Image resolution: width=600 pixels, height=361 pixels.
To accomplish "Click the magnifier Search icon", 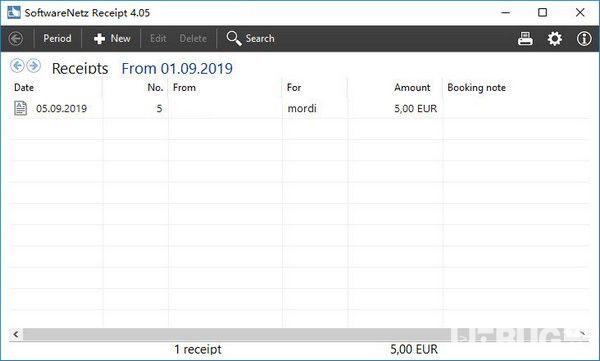I will (x=234, y=38).
